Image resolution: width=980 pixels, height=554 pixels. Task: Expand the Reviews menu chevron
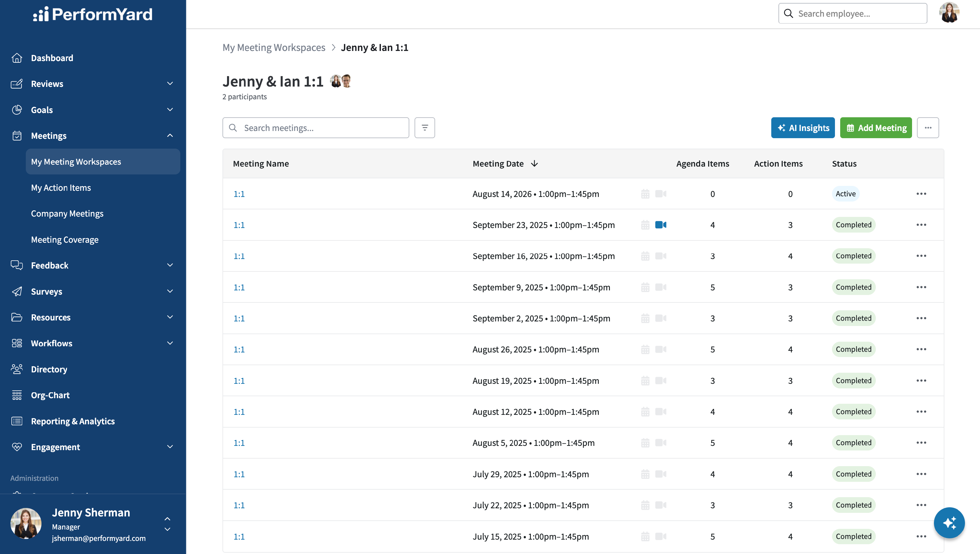click(170, 83)
